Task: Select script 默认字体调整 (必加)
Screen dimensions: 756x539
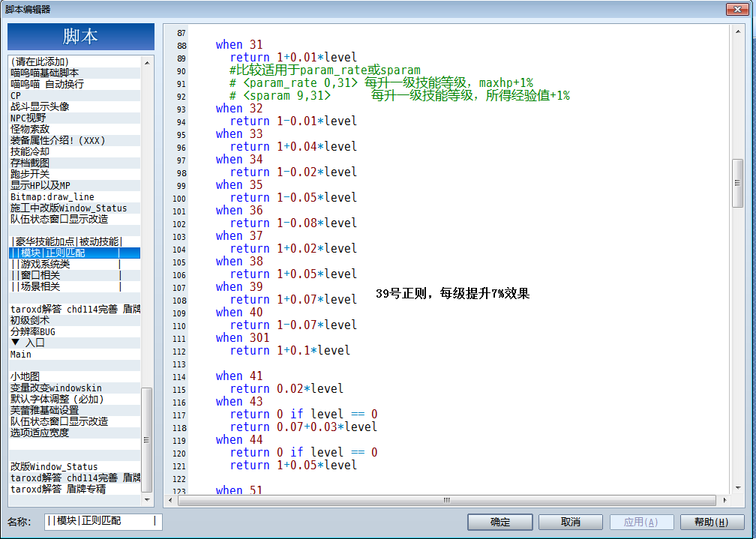Action: (x=75, y=399)
